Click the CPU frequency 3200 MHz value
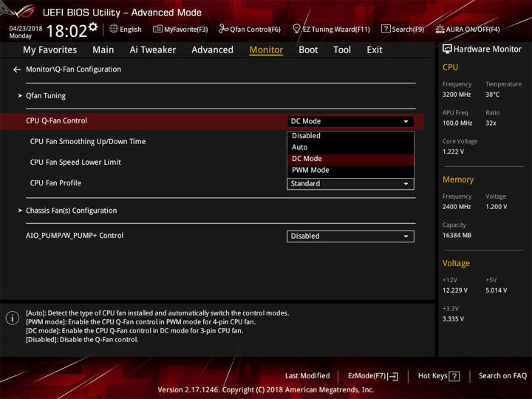 coord(457,95)
